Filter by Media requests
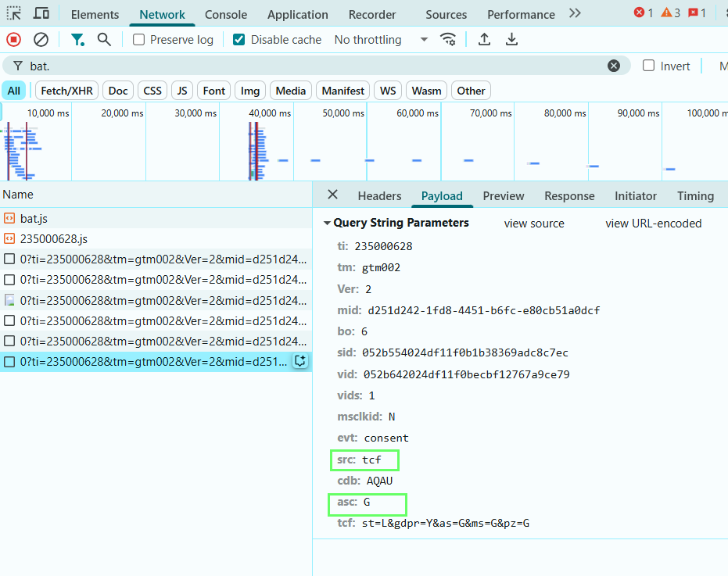 (x=291, y=91)
